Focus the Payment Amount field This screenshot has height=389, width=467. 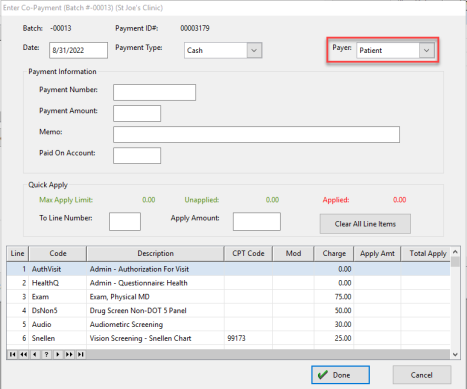click(137, 113)
